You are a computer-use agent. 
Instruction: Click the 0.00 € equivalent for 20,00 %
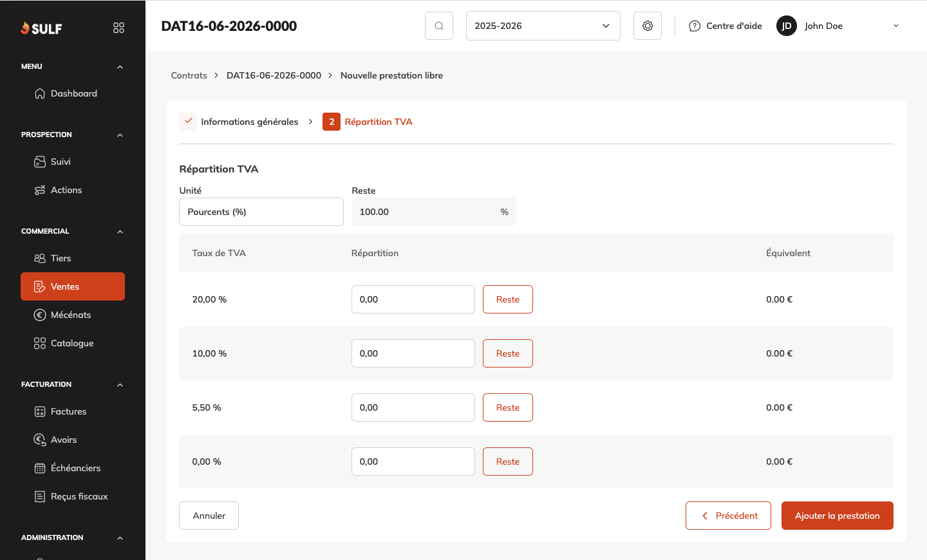[x=779, y=299]
